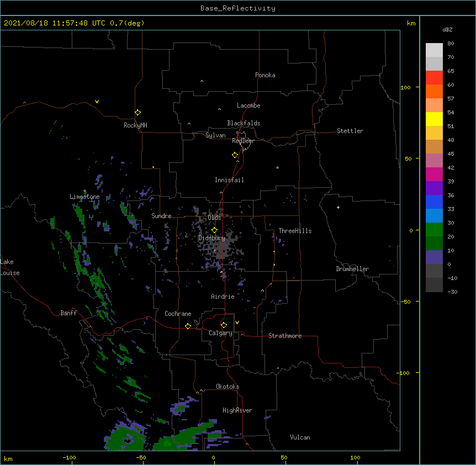Pick the light blue 33–30 dBZ swatch
Image resolution: width=476 pixels, height=465 pixels.
pos(434,216)
